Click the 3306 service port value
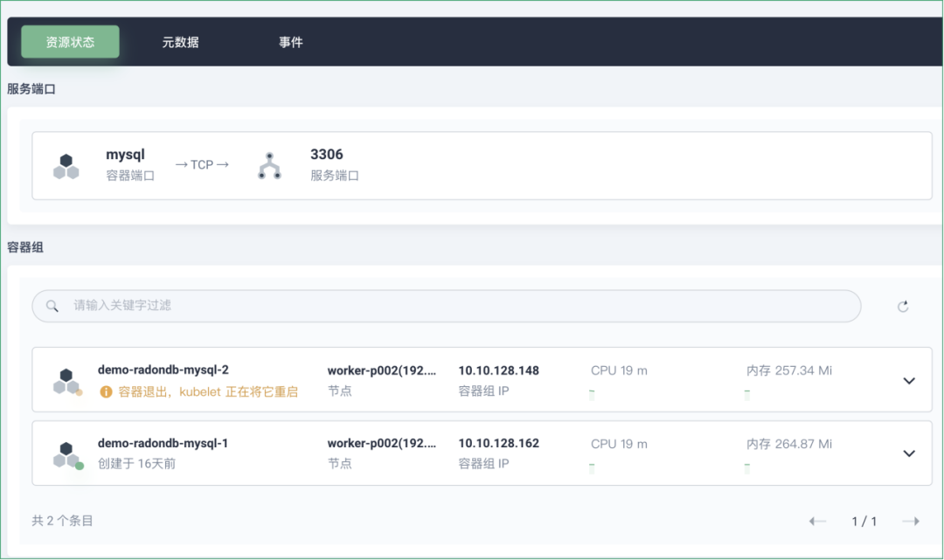This screenshot has height=560, width=944. (326, 155)
